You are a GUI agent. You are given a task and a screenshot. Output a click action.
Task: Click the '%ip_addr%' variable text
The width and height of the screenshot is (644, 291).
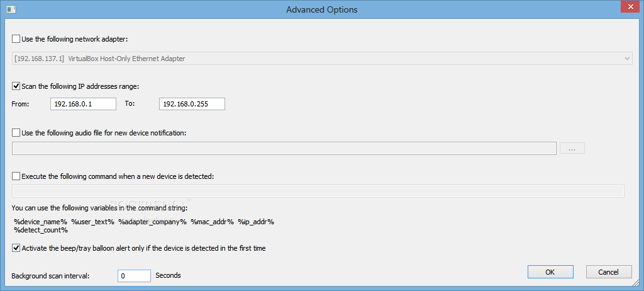256,222
